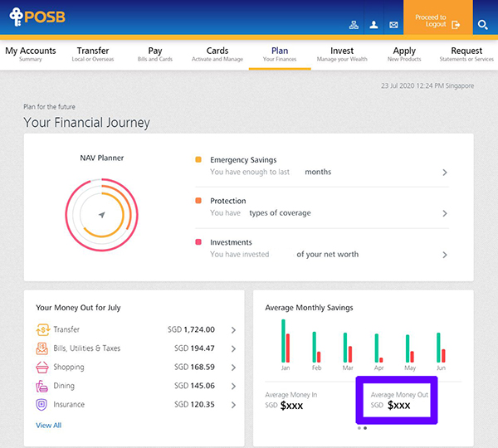Image resolution: width=498 pixels, height=448 pixels.
Task: Click the search magnifier icon
Action: point(483,26)
